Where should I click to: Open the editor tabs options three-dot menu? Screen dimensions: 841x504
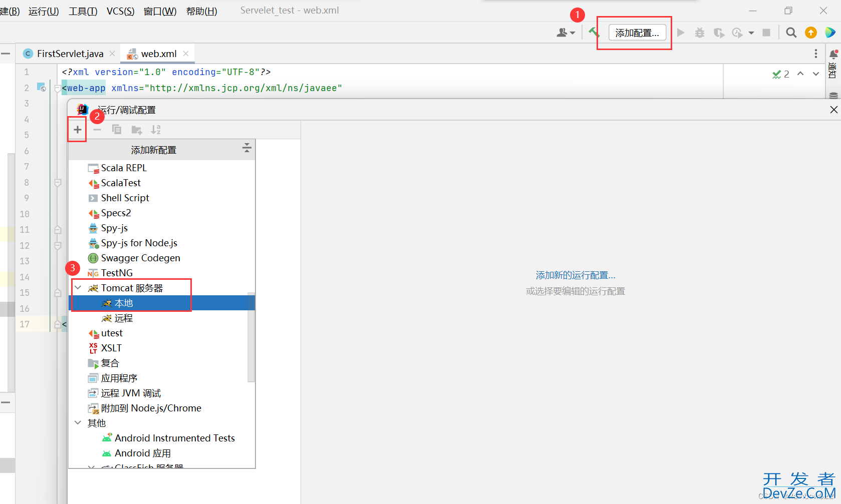coord(816,54)
